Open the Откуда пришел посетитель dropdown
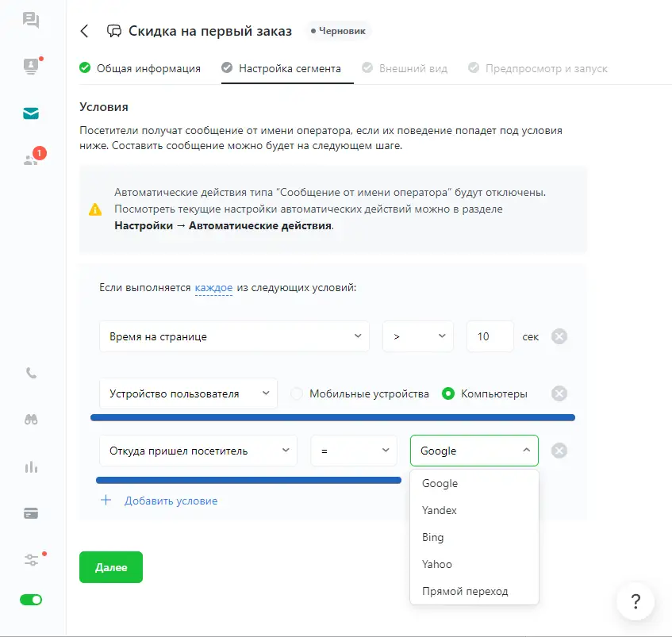 198,451
